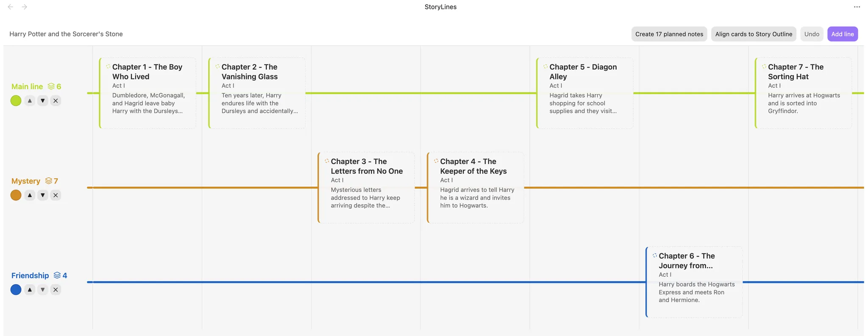
Task: Click the layers stack icon beside Friendship
Action: pos(57,275)
